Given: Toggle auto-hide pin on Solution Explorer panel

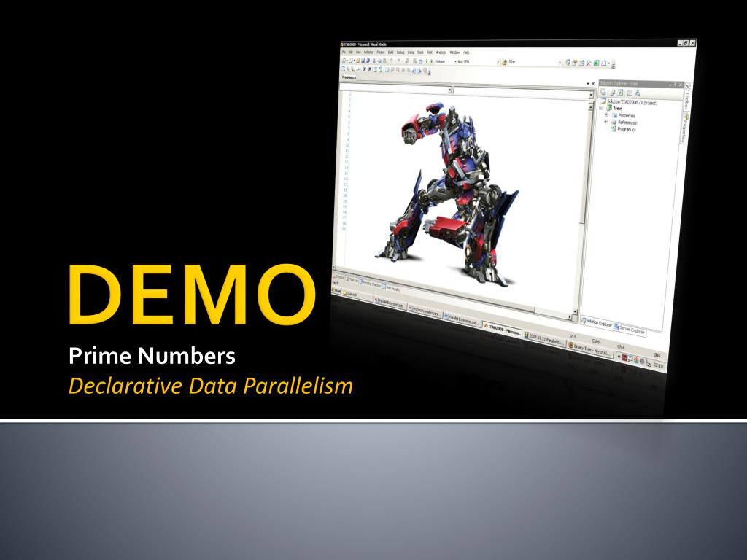Looking at the screenshot, I should tap(675, 85).
